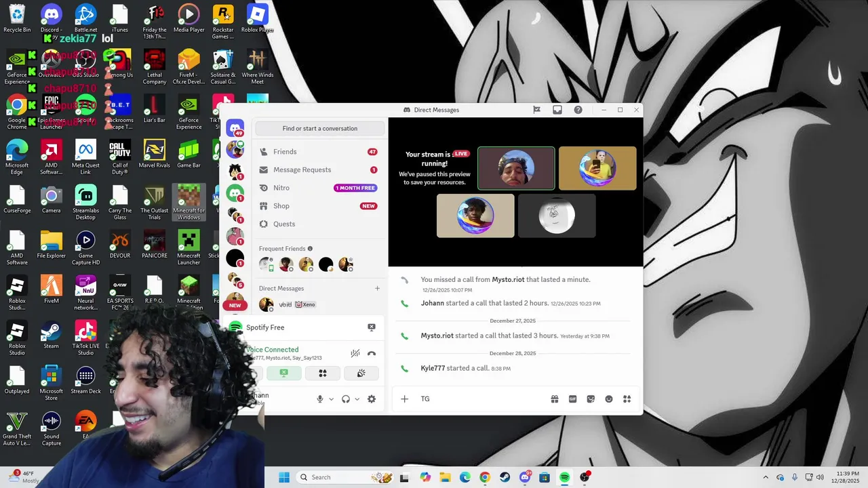Open Discord User Settings gear
This screenshot has height=488, width=868.
(372, 399)
